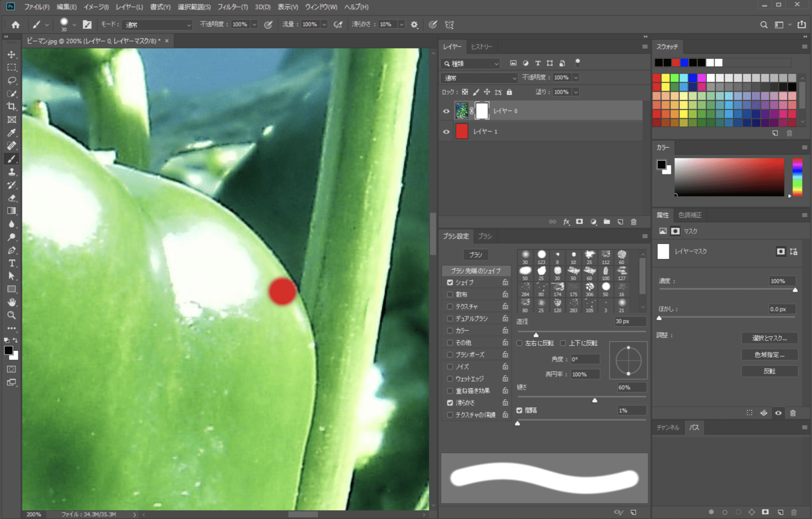The width and height of the screenshot is (812, 519).
Task: Click the 選択とマスク... button
Action: [769, 338]
